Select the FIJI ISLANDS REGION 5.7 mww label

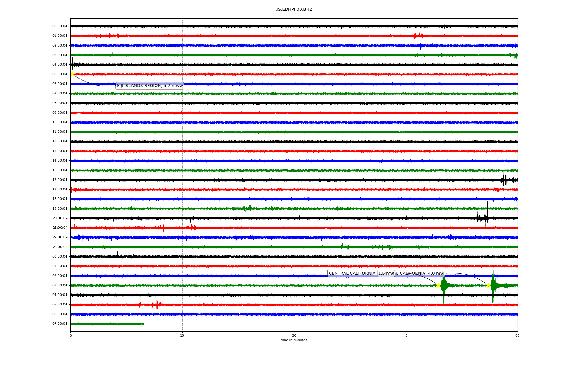[x=150, y=86]
